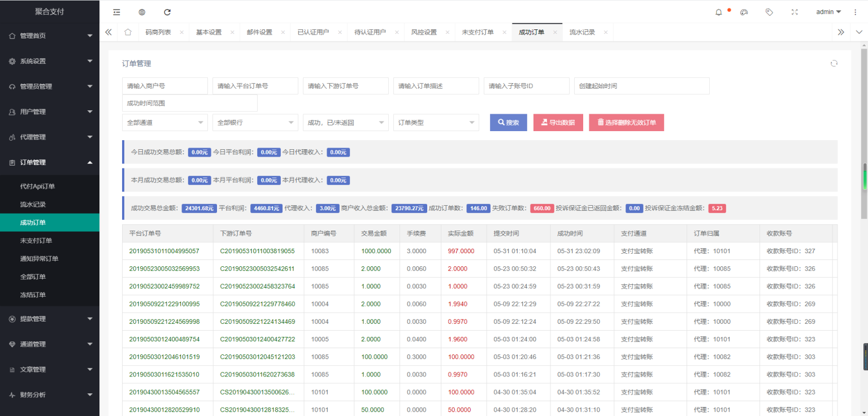Open the 全部通道 dropdown

point(164,123)
